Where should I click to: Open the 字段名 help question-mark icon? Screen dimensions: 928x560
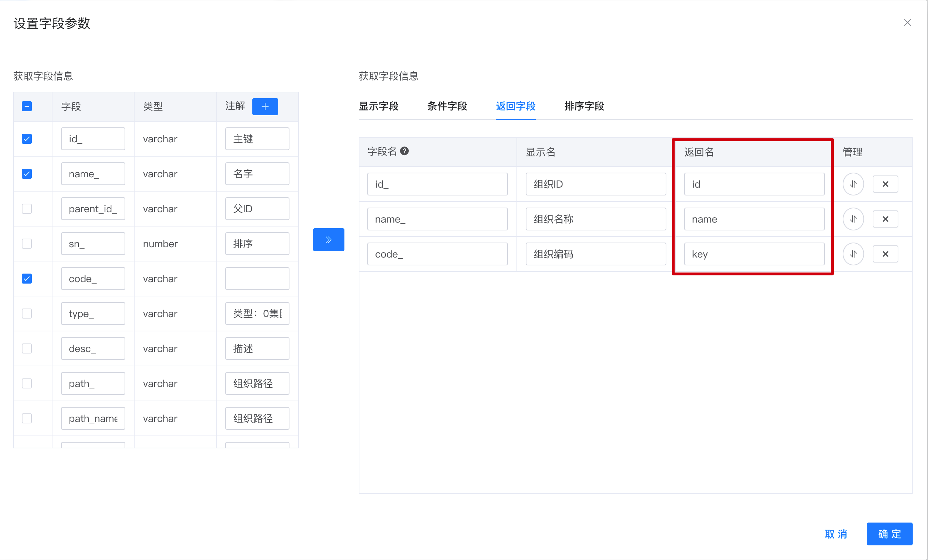(404, 151)
